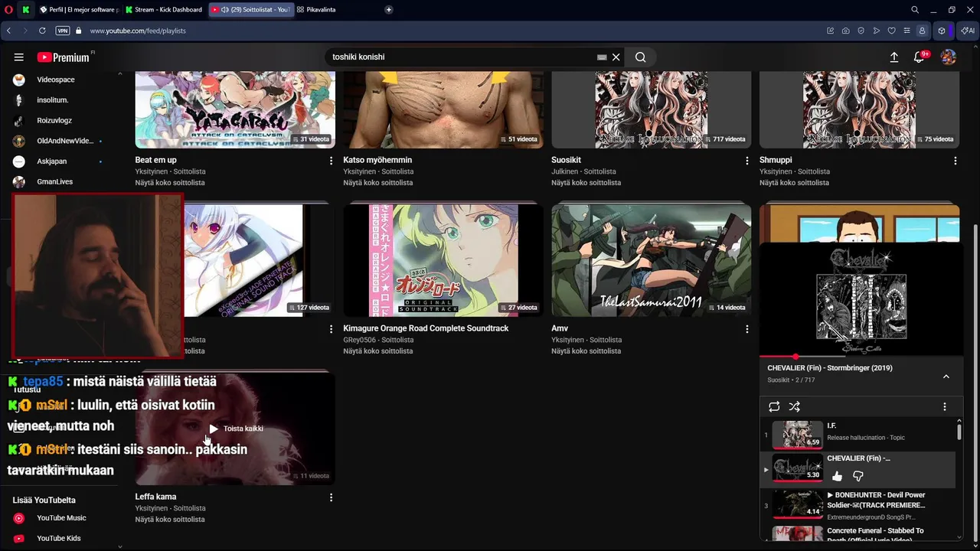Image resolution: width=980 pixels, height=551 pixels.
Task: Open Amv playlist three-dot menu
Action: (747, 329)
